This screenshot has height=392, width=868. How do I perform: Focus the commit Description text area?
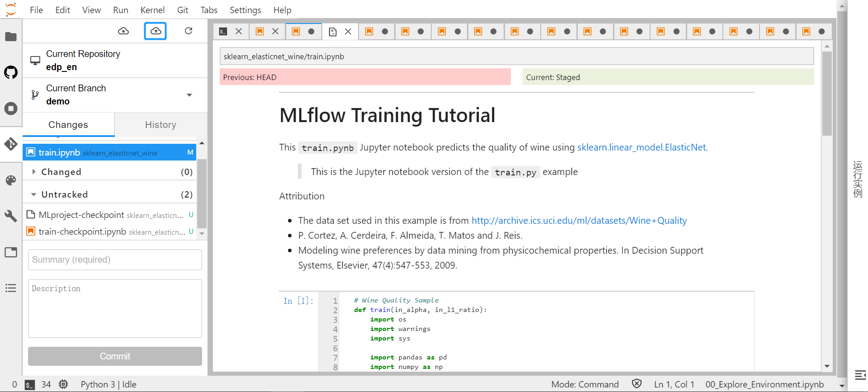(115, 308)
